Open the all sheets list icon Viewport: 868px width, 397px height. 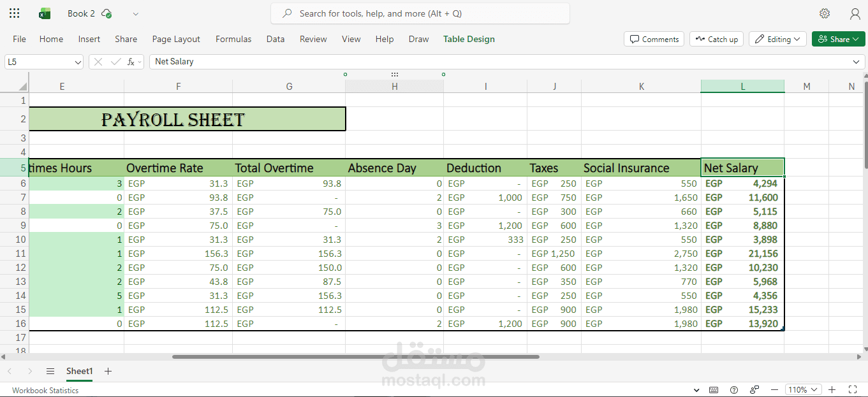click(50, 371)
